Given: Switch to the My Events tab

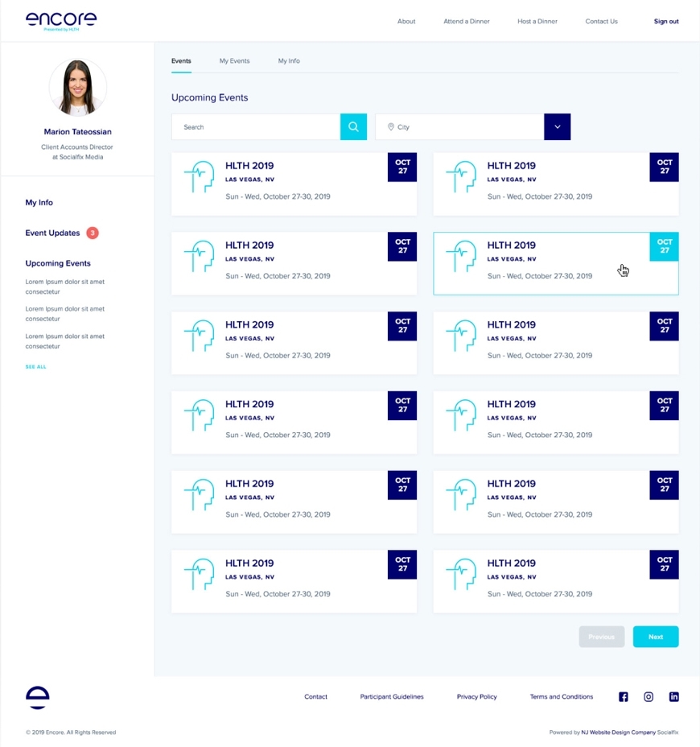Looking at the screenshot, I should [x=234, y=61].
